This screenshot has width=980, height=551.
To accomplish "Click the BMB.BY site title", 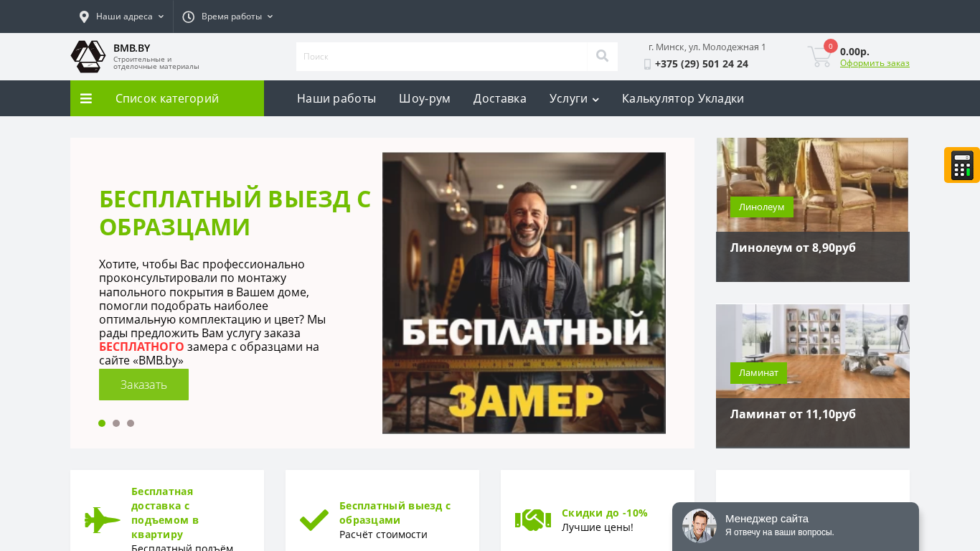I will pyautogui.click(x=132, y=48).
